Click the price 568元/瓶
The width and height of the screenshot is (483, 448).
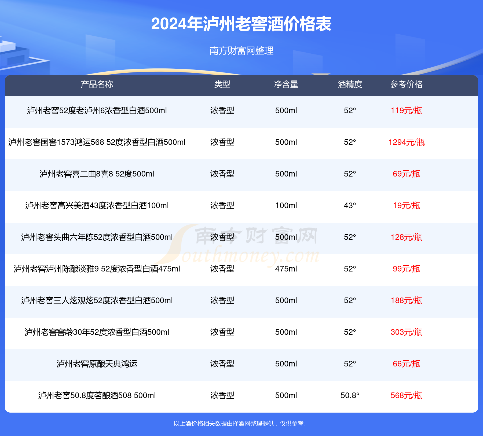407,395
